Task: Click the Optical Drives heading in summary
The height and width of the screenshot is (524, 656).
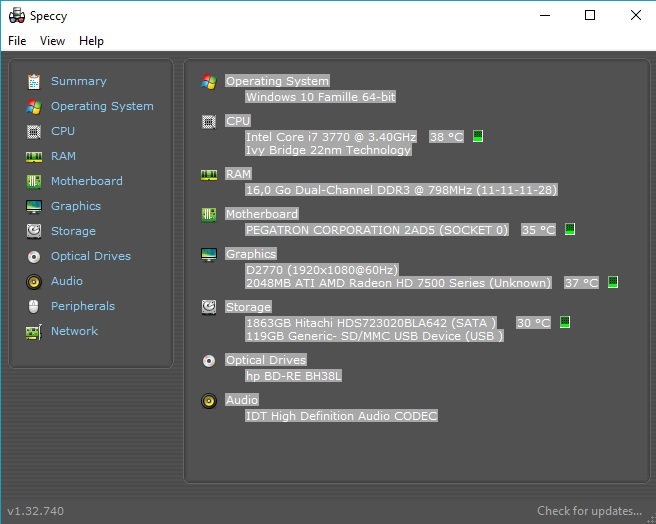Action: coord(266,360)
